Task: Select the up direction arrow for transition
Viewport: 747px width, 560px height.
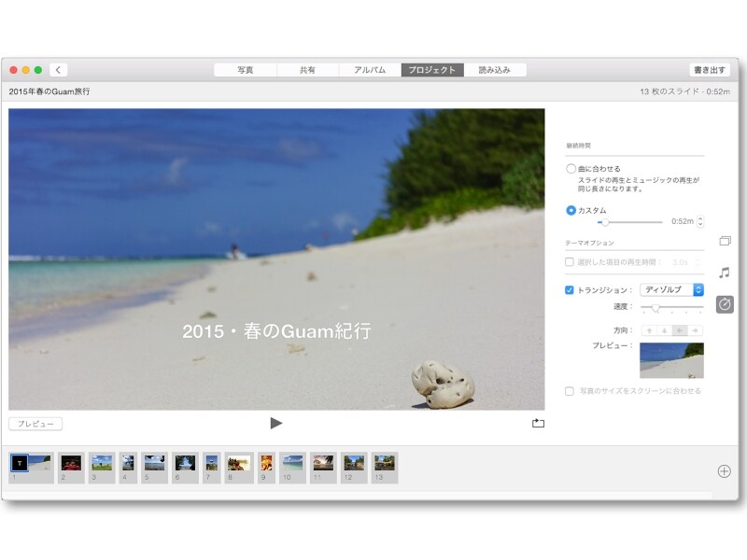Action: tap(650, 330)
